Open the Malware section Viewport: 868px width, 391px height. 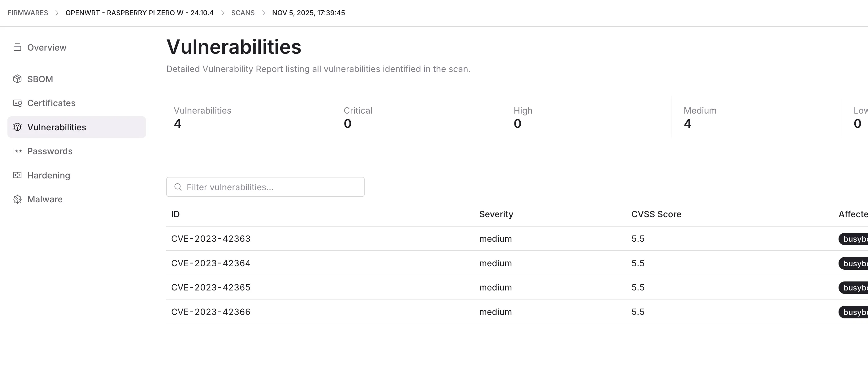[x=45, y=199]
